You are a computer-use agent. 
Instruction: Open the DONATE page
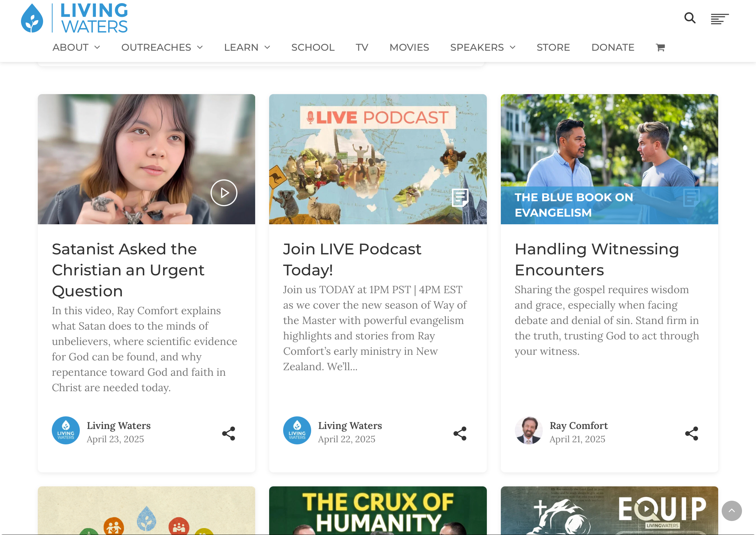click(613, 47)
